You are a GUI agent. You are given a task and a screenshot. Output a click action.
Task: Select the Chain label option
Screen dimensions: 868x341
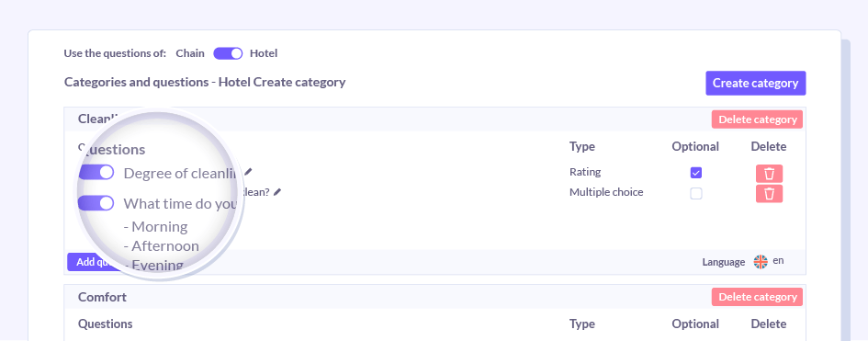click(190, 53)
